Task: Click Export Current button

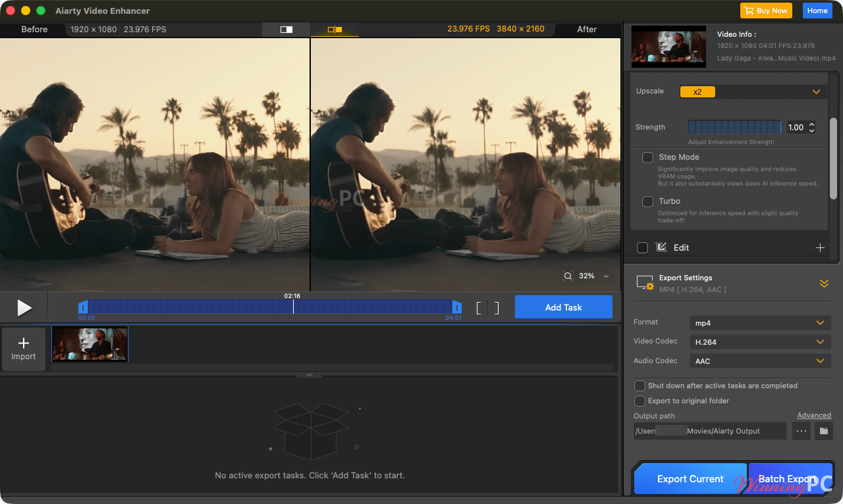Action: (x=690, y=479)
